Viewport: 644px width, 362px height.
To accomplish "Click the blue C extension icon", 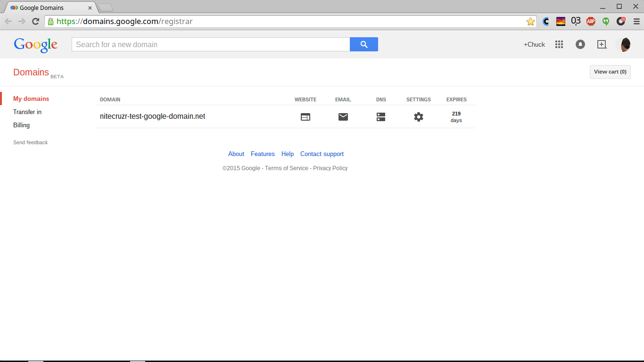I will click(x=546, y=21).
